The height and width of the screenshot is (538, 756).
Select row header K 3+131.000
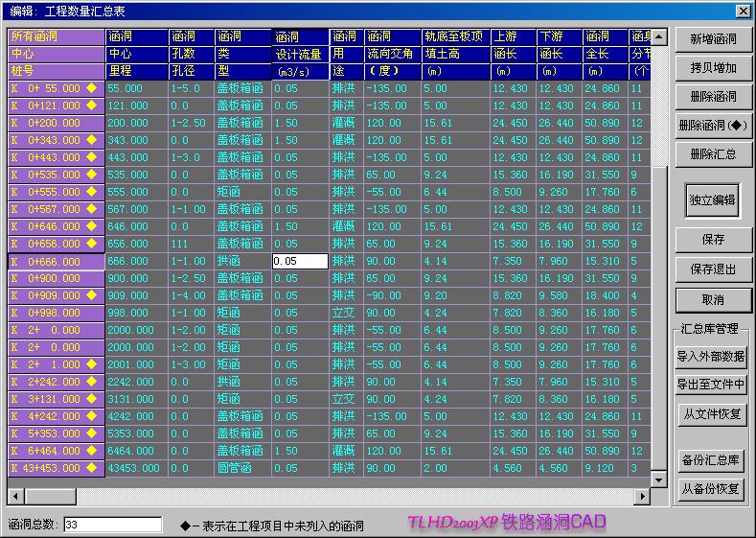(x=57, y=400)
